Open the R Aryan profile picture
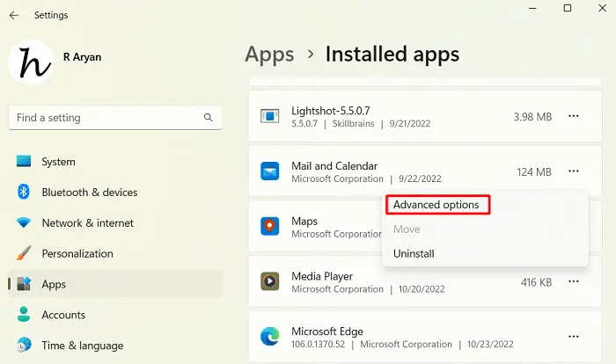 click(31, 62)
